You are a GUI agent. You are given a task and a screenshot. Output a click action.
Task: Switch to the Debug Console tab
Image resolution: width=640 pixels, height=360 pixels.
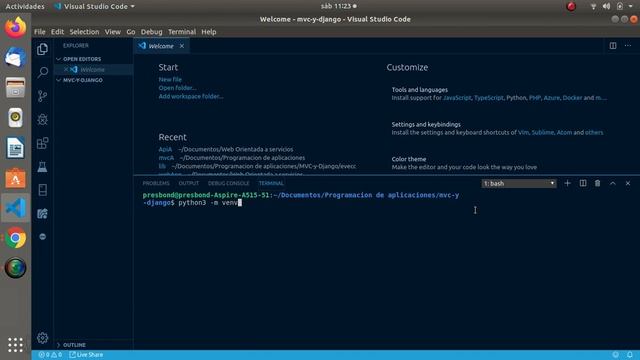228,183
